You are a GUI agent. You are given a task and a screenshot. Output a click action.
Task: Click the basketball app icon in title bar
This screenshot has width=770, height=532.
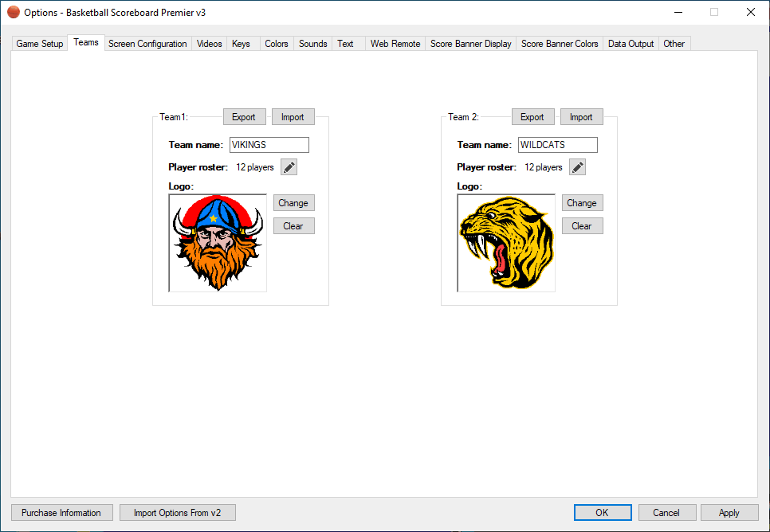tap(13, 12)
